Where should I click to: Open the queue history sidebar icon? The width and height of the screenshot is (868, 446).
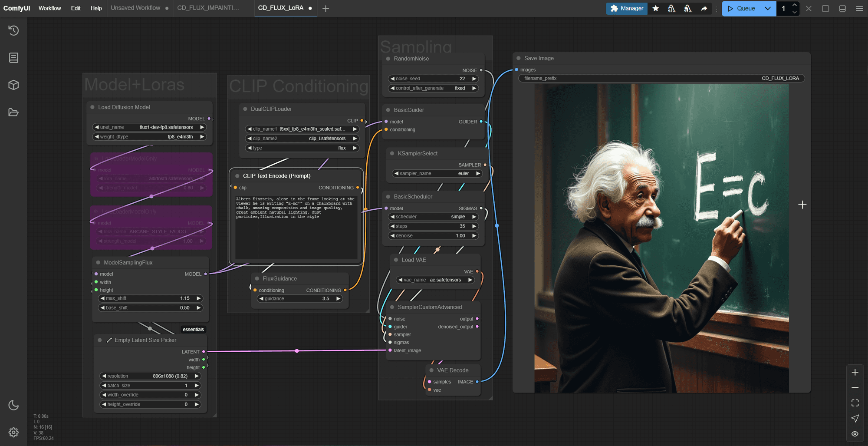(x=13, y=30)
